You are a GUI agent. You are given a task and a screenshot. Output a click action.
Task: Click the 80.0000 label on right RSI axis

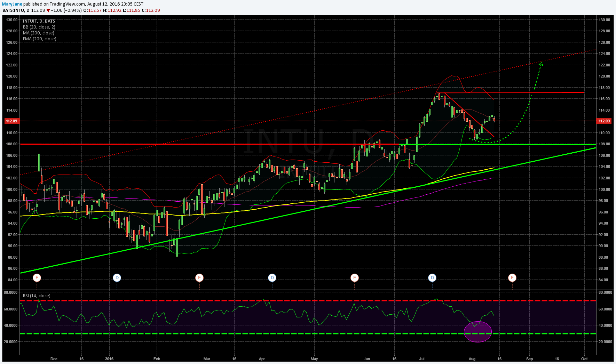point(605,292)
